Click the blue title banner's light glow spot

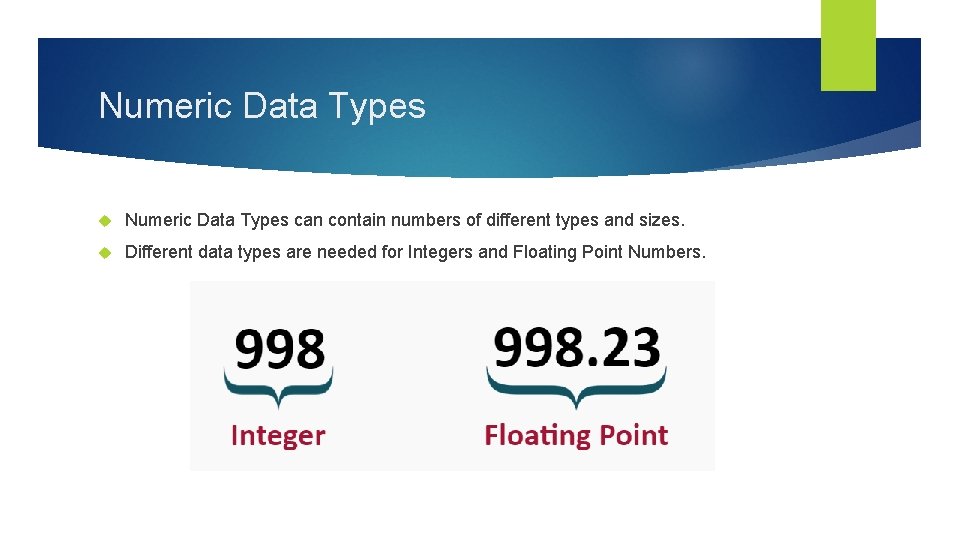tap(692, 66)
